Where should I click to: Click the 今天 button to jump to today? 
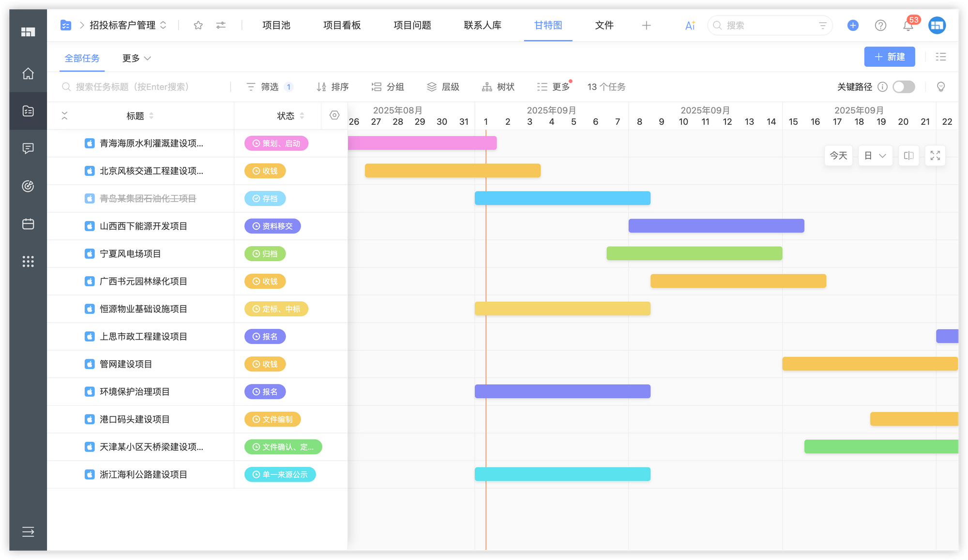[838, 155]
